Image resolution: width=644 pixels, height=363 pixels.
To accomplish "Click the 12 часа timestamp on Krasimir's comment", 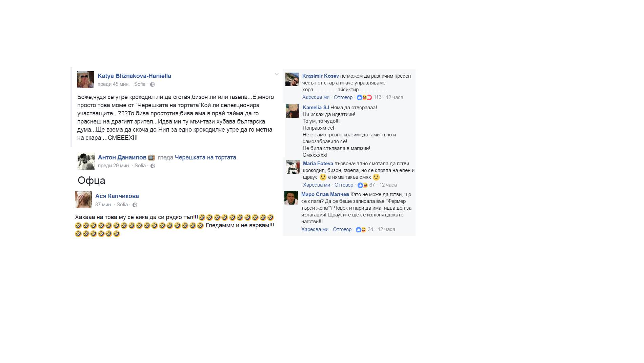I will (395, 97).
